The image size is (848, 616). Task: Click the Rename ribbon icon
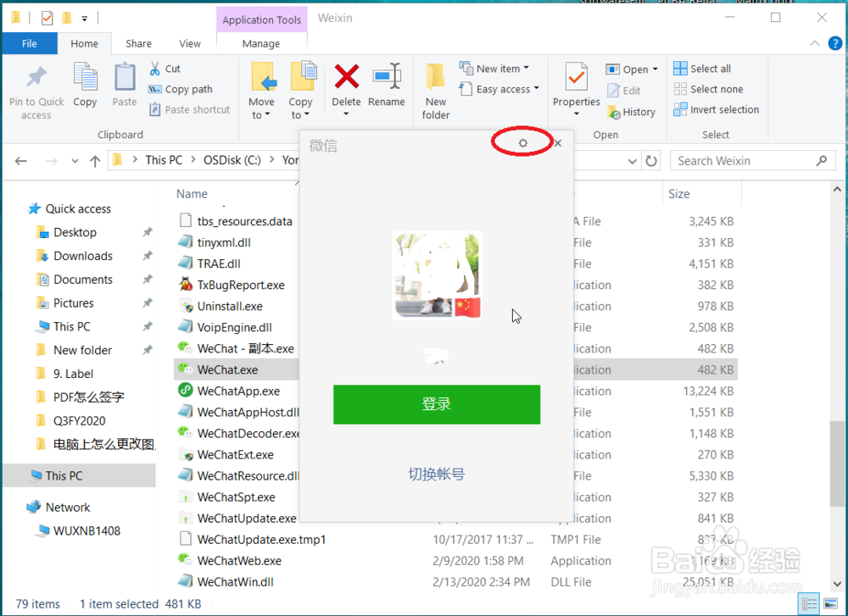pos(386,76)
